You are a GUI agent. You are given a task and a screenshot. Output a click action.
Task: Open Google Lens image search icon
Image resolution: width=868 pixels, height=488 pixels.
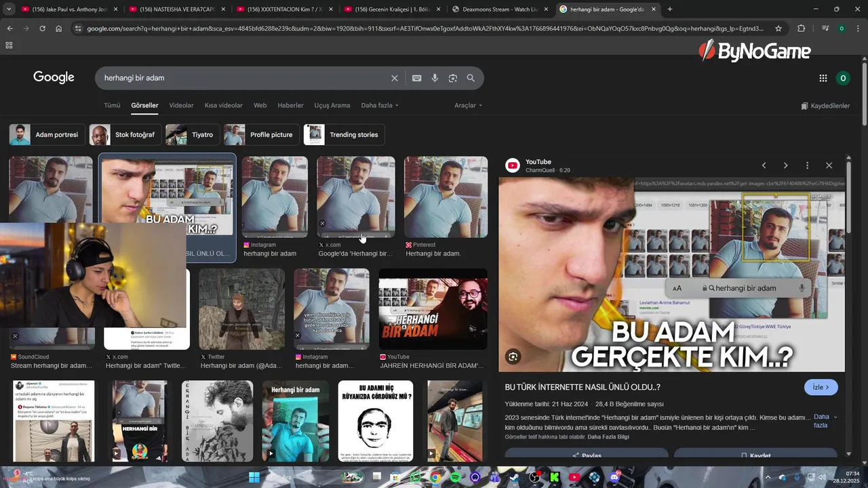pos(453,78)
